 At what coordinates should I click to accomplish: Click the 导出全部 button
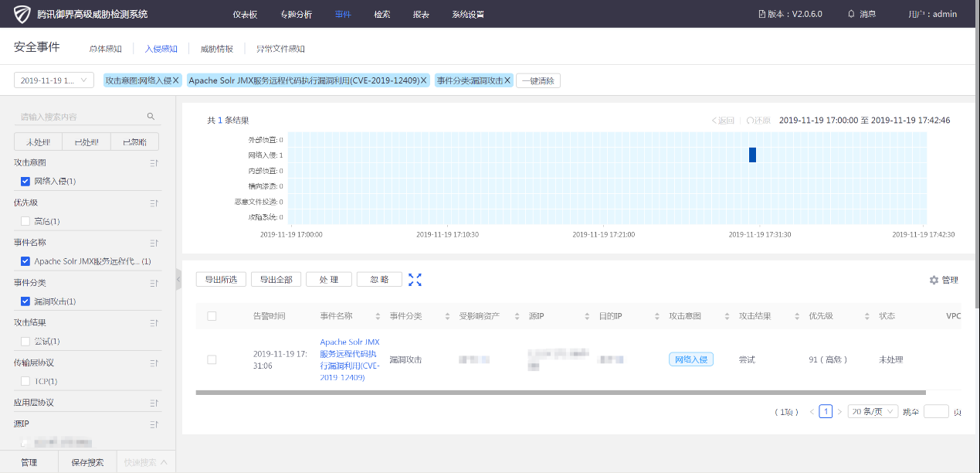click(x=276, y=280)
